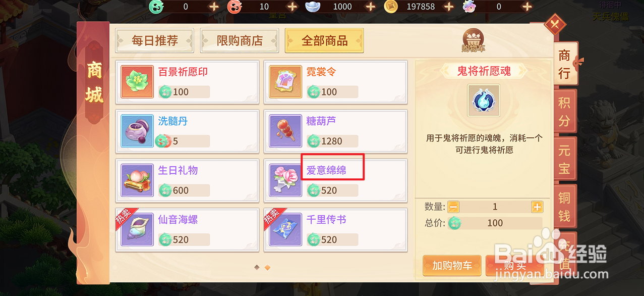The height and width of the screenshot is (296, 644).
Task: Close the shop window with X
Action: pyautogui.click(x=555, y=24)
